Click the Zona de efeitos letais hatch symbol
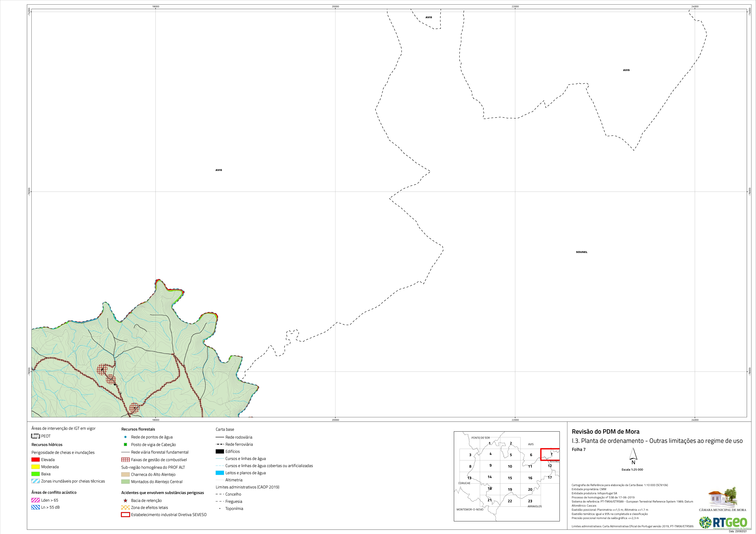Image resolution: width=756 pixels, height=534 pixels. click(125, 508)
